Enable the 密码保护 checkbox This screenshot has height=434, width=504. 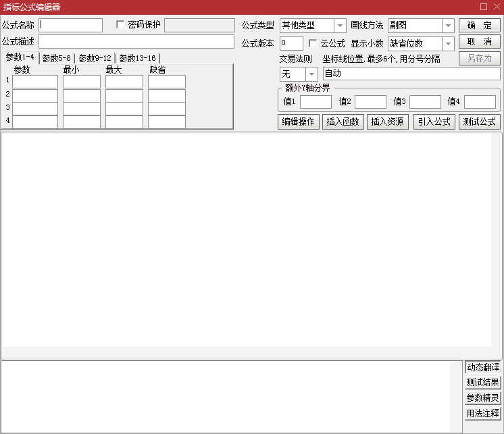tap(120, 25)
